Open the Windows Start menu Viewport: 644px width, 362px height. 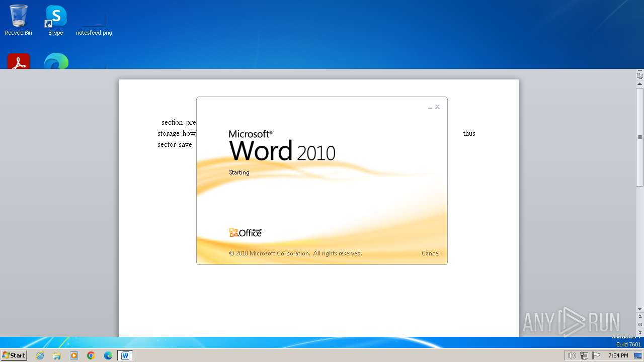point(14,355)
